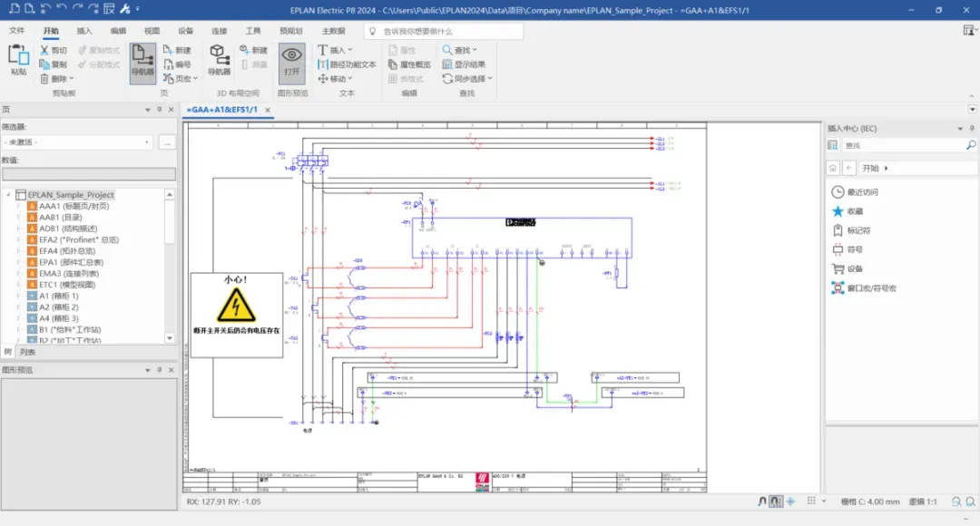Expand the AAA1 (标题页/封页) node
Viewport: 980px width, 526px height.
19,206
